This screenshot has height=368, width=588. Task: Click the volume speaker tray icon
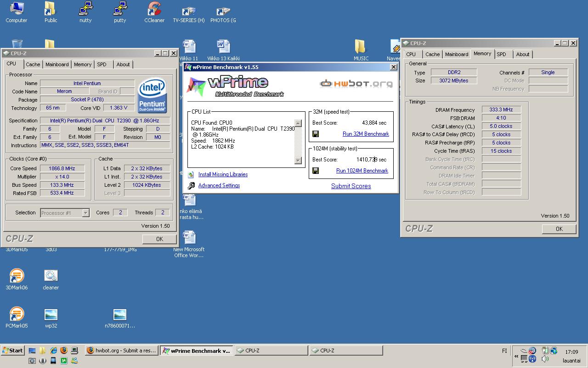coord(545,359)
